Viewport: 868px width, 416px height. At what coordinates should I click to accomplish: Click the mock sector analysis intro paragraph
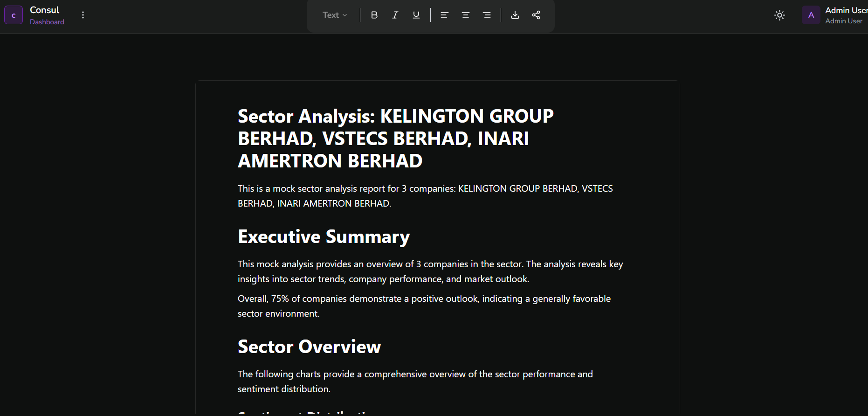(425, 196)
